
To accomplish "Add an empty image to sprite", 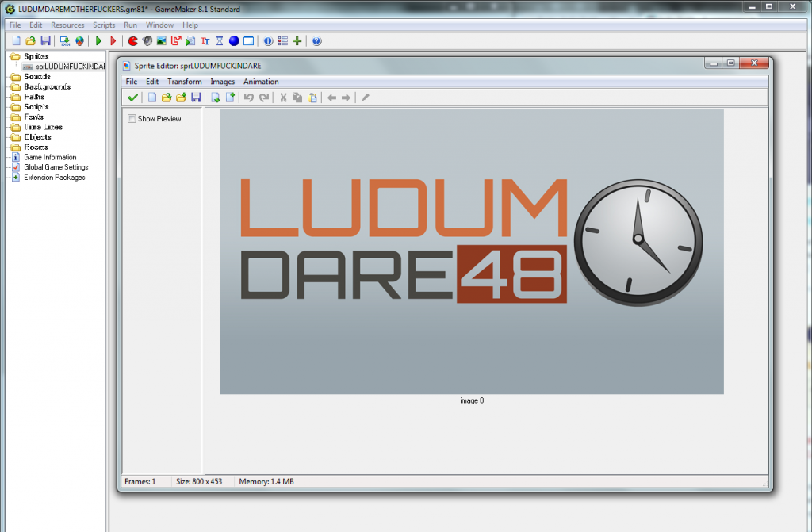I will click(230, 98).
